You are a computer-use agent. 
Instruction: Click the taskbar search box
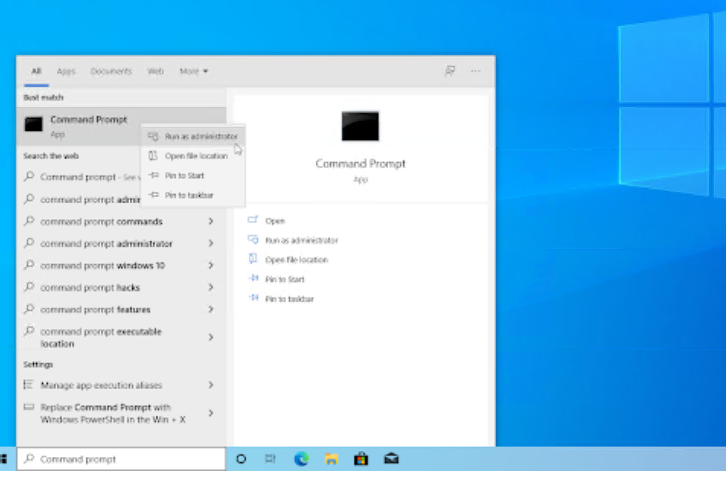click(120, 459)
